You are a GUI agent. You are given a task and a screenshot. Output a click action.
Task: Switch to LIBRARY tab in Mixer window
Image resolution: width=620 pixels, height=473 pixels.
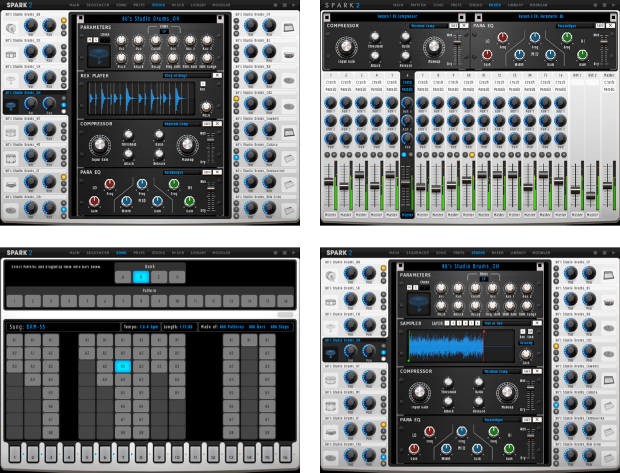click(518, 5)
